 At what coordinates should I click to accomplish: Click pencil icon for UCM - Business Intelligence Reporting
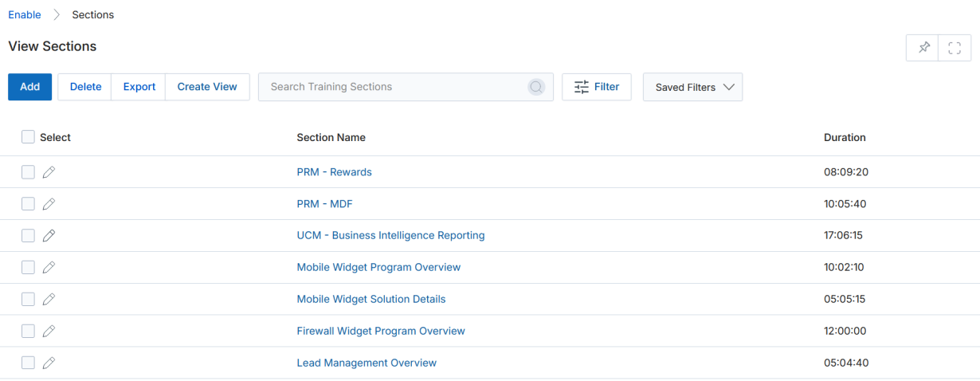tap(49, 236)
